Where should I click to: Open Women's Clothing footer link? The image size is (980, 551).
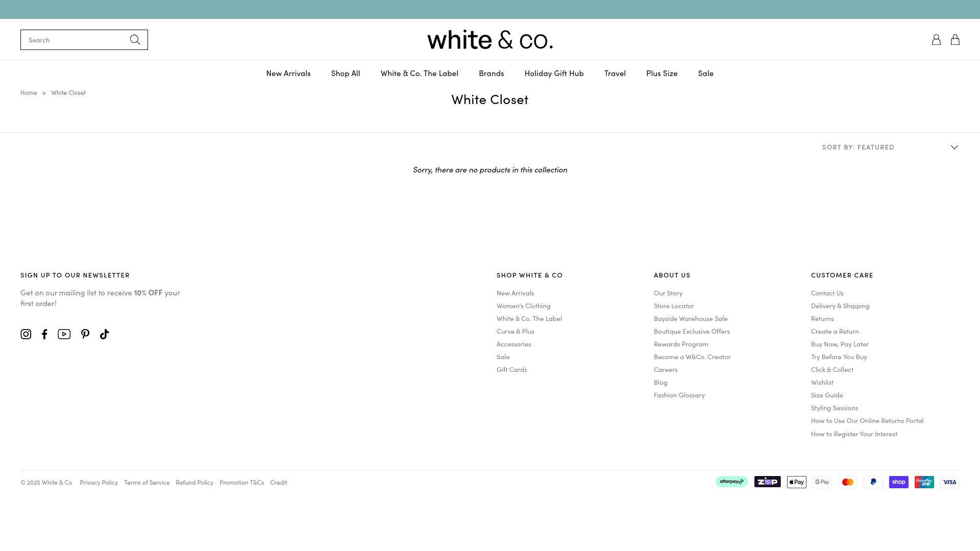[x=524, y=306]
